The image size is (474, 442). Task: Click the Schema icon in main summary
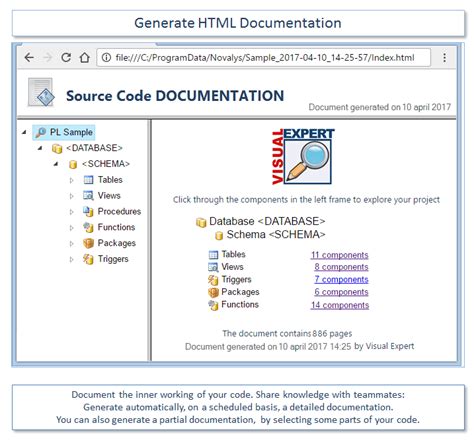point(219,236)
